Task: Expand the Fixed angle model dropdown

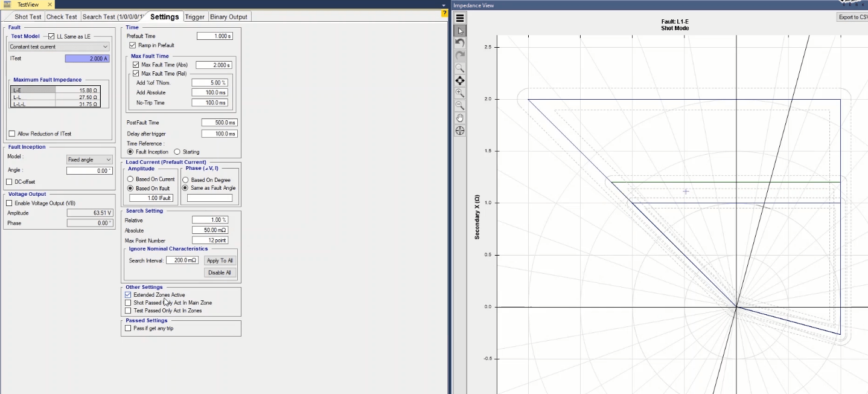Action: pos(89,160)
